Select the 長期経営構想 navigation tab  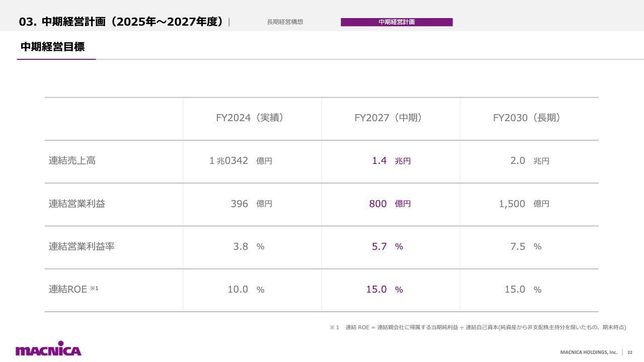click(285, 22)
